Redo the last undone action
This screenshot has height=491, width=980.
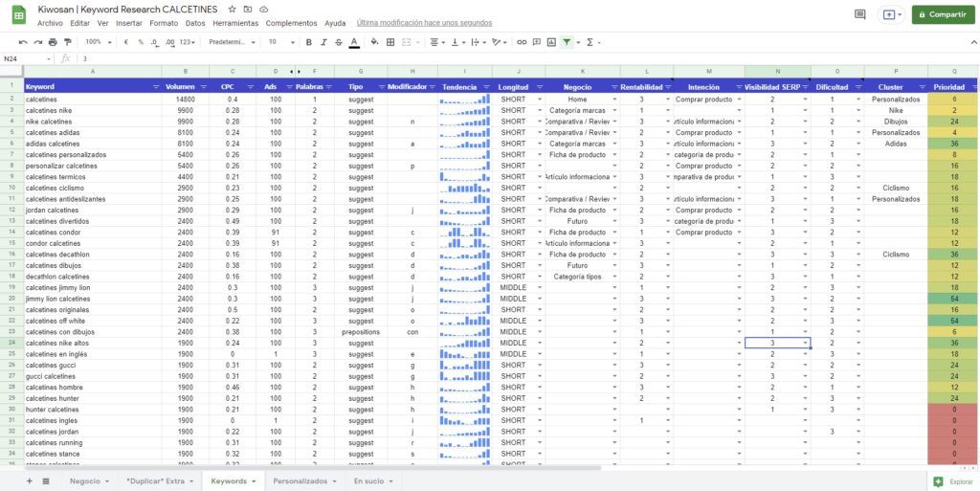pos(37,42)
